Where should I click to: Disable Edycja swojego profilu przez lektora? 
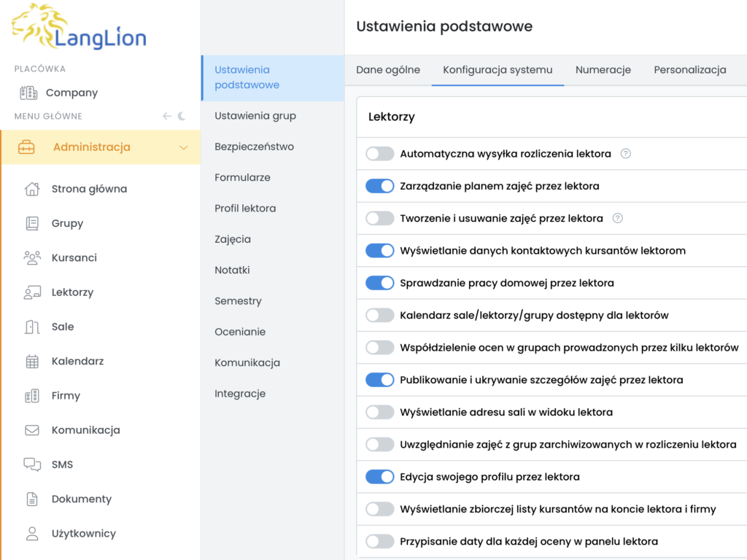pyautogui.click(x=379, y=477)
